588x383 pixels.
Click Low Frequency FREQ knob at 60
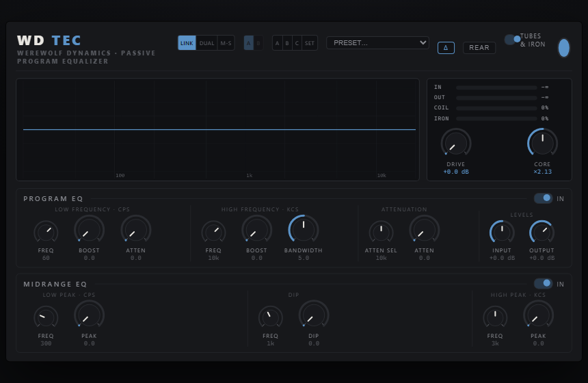[x=46, y=233]
